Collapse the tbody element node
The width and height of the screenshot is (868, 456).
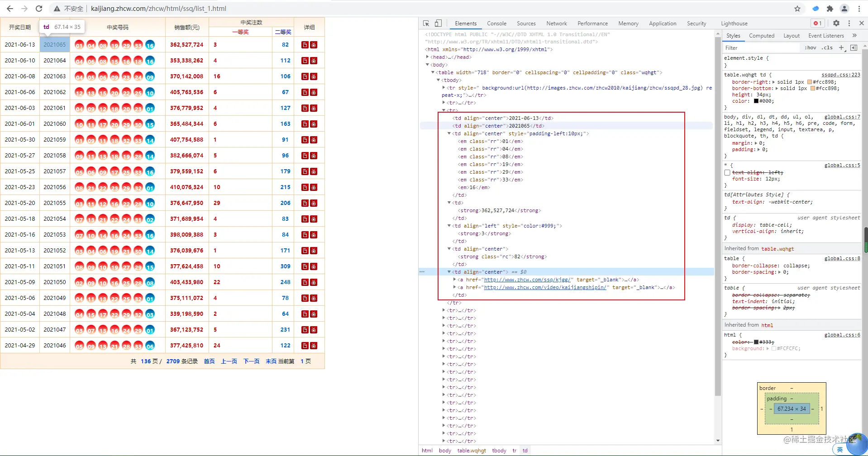click(439, 80)
